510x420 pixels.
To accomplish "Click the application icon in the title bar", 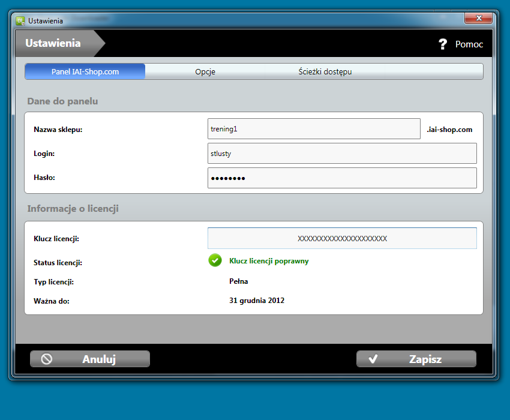I will click(20, 20).
